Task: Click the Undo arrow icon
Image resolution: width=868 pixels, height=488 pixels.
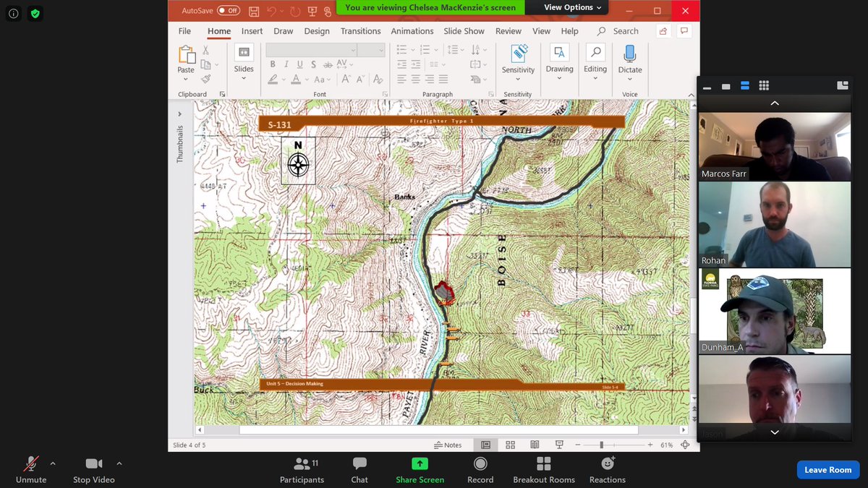Action: [x=271, y=11]
